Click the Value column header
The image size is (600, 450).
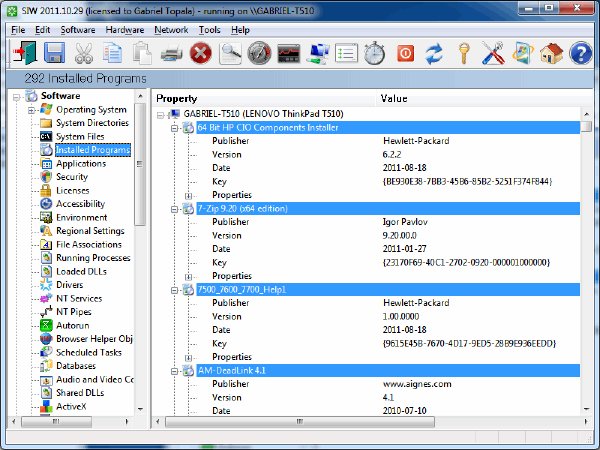484,99
